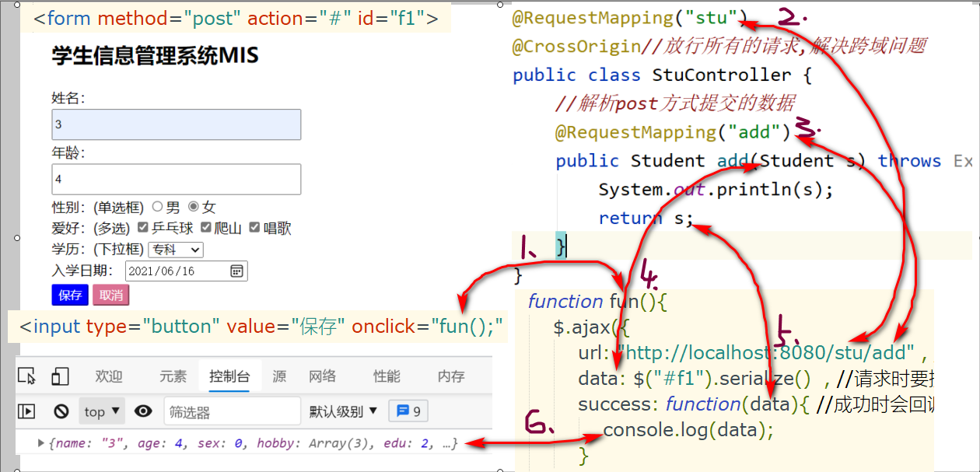The height and width of the screenshot is (472, 980).
Task: Click the 入学日期 date field
Action: coord(187,271)
